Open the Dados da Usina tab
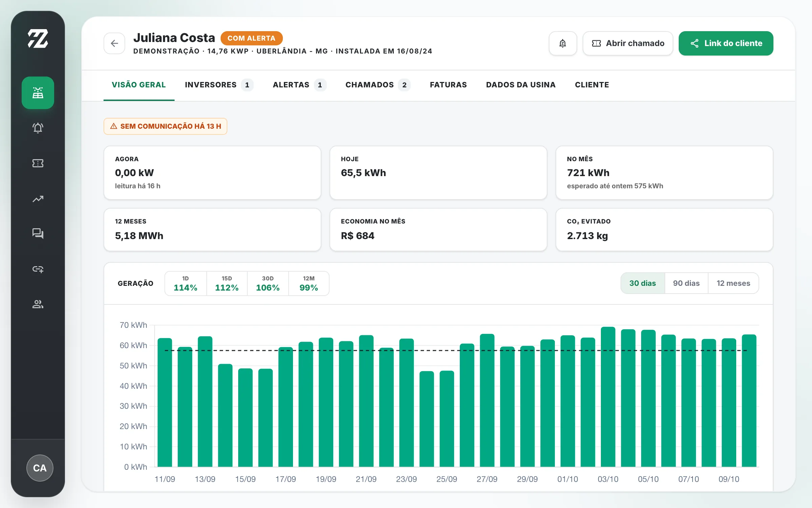This screenshot has width=812, height=508. pyautogui.click(x=521, y=85)
